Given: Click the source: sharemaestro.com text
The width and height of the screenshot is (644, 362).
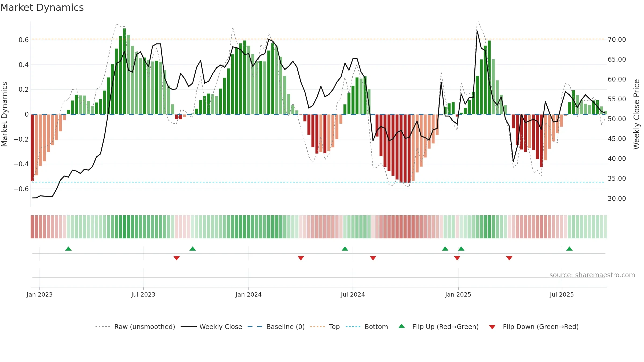Looking at the screenshot, I should pos(592,275).
